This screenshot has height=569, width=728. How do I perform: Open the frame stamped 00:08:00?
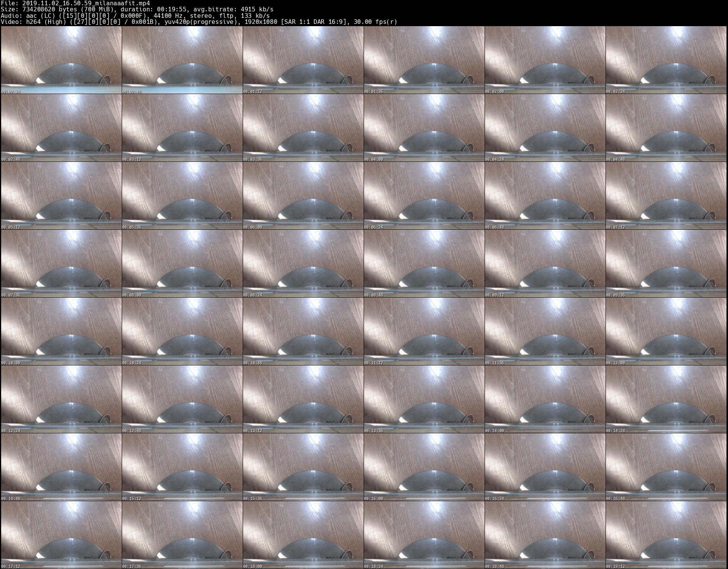[182, 263]
